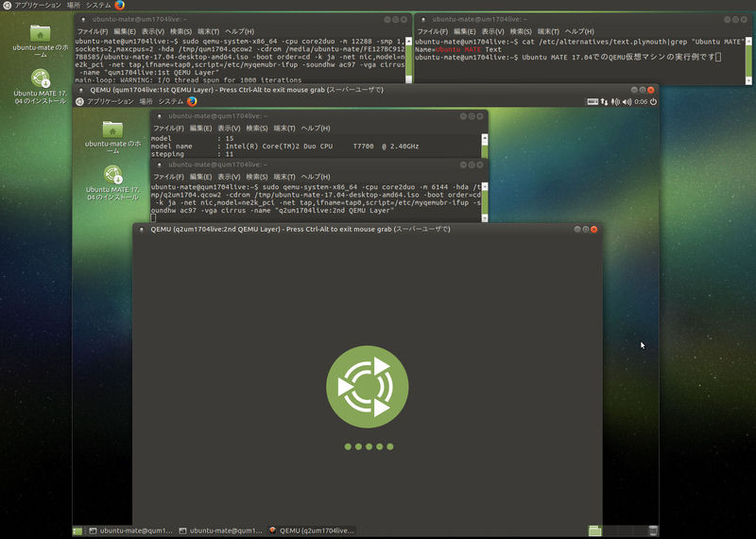Viewport: 756px width, 539px height.
Task: Open the power session icon in guest panel
Action: pos(653,102)
